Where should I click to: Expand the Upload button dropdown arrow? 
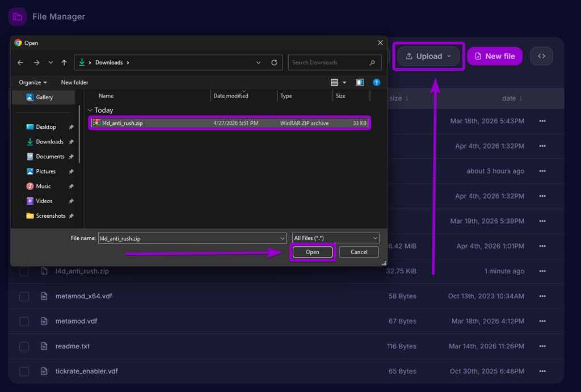pyautogui.click(x=448, y=56)
